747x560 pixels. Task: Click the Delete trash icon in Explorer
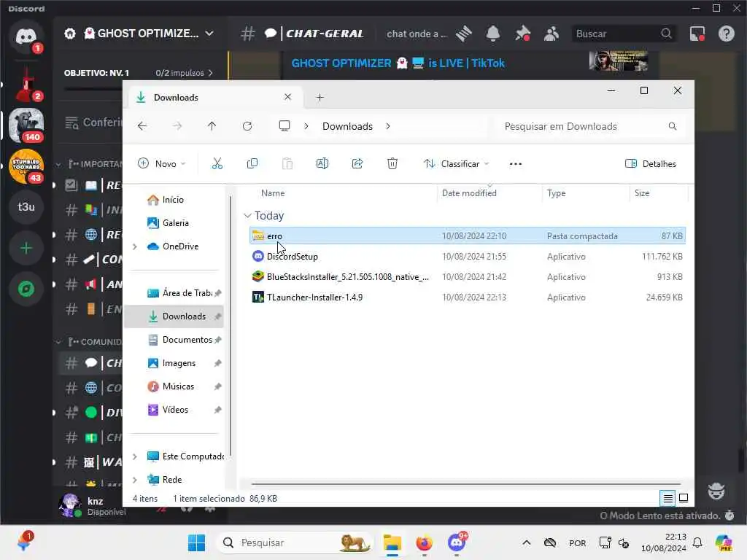pyautogui.click(x=392, y=164)
